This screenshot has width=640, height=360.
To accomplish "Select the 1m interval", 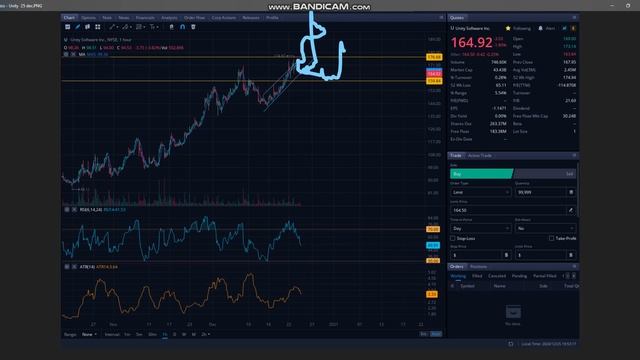I will (127, 334).
